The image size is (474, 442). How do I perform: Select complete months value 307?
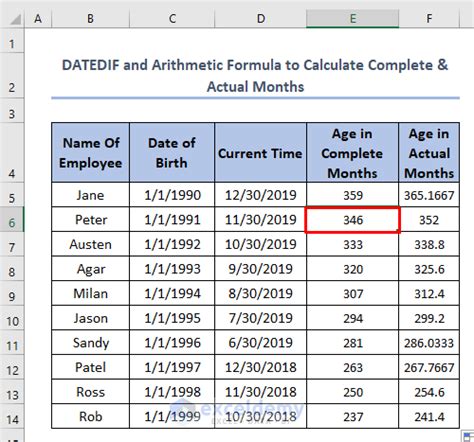[352, 293]
